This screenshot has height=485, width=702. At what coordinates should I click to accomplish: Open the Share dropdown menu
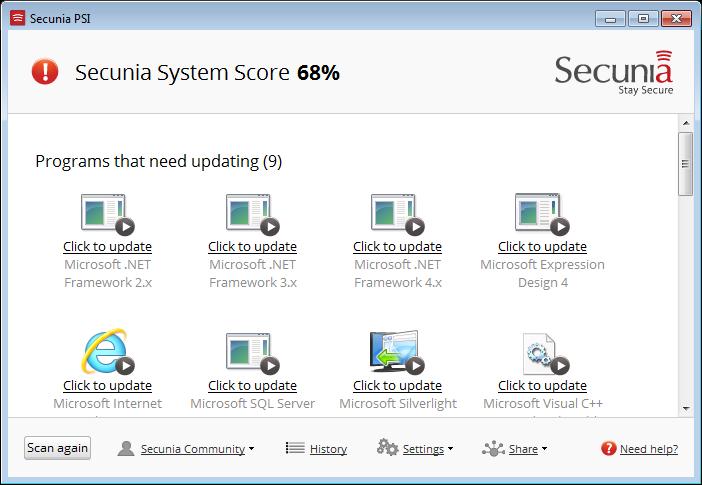pyautogui.click(x=514, y=449)
